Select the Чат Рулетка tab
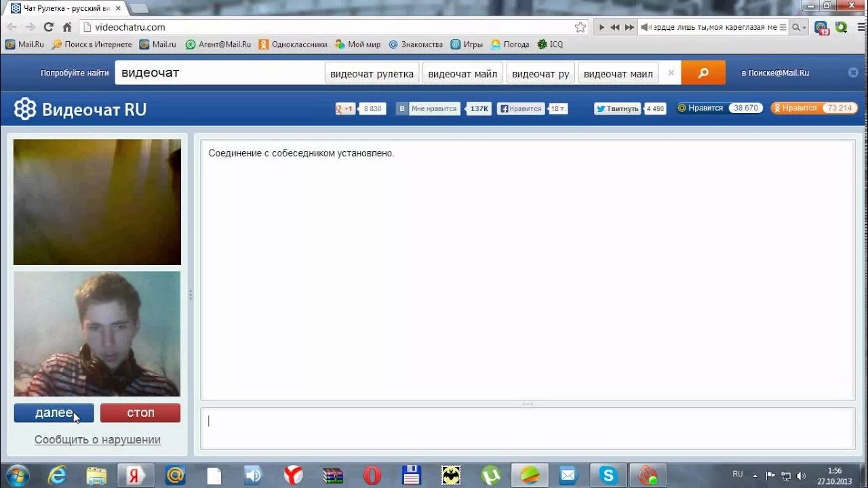This screenshot has height=488, width=868. (x=66, y=8)
